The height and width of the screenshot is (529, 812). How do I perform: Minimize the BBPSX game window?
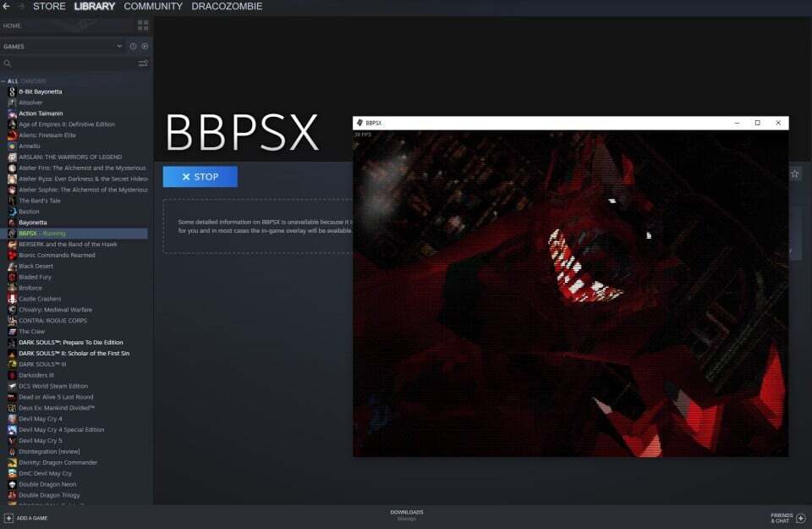(x=737, y=123)
